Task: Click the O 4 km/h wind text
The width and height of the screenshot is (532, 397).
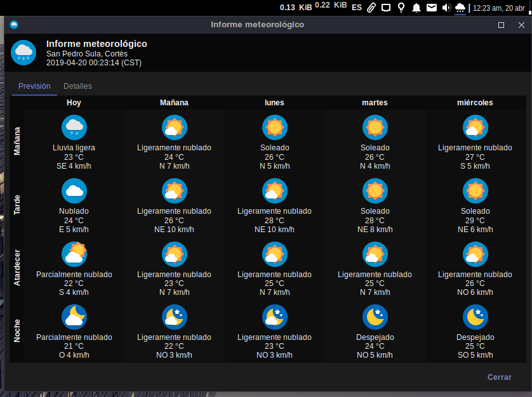Action: (x=74, y=355)
